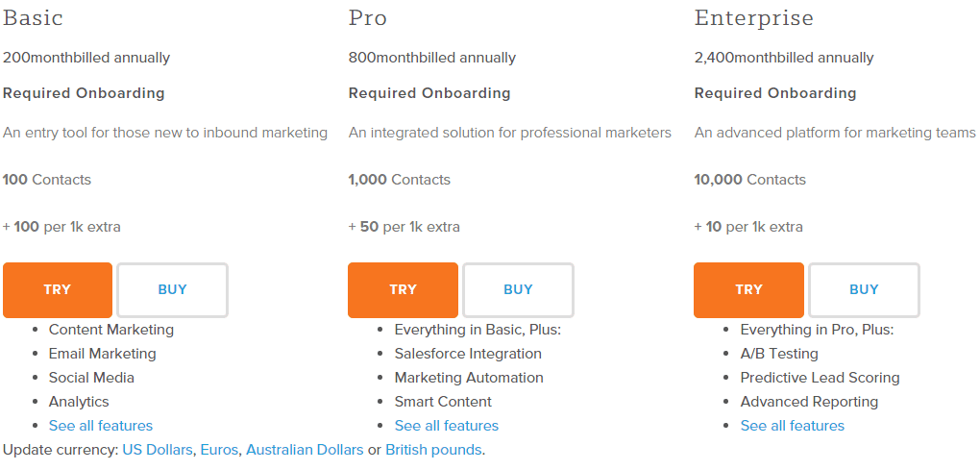Click the TRY button for Basic plan
The image size is (980, 470).
(x=58, y=289)
